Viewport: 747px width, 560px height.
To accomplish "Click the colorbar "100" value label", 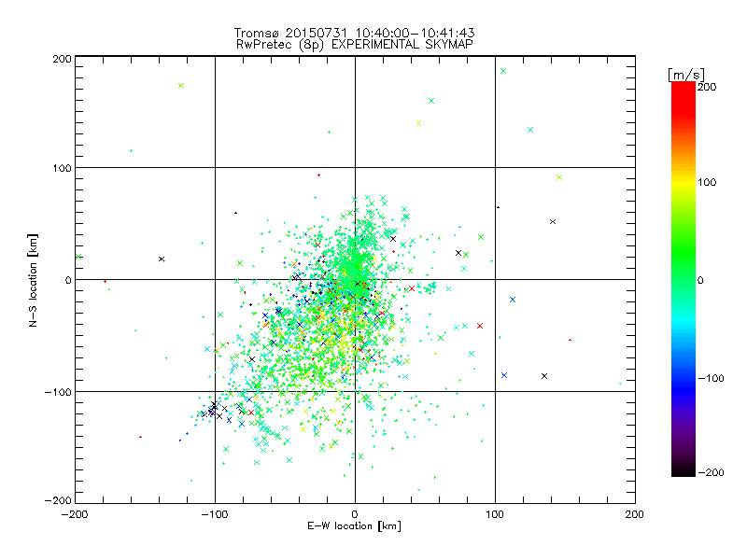I will click(x=707, y=182).
